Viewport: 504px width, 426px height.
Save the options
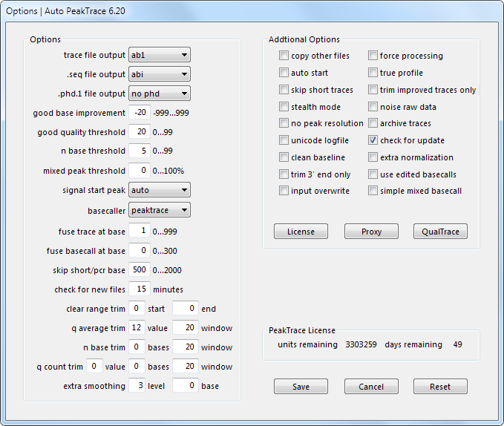tap(301, 386)
